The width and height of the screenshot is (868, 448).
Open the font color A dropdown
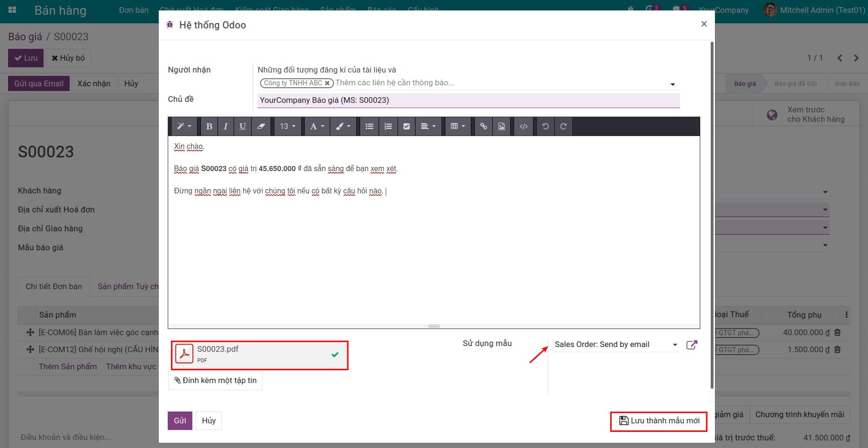point(317,127)
